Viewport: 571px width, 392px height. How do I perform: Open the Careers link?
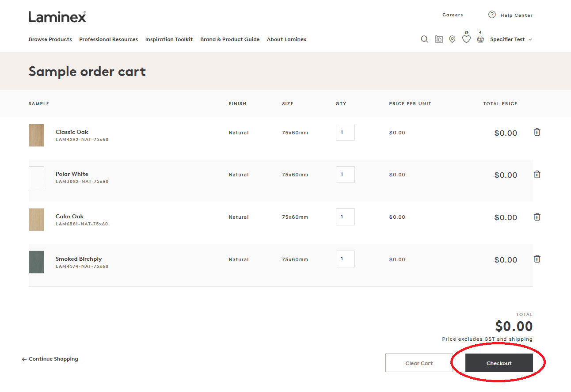pos(453,15)
